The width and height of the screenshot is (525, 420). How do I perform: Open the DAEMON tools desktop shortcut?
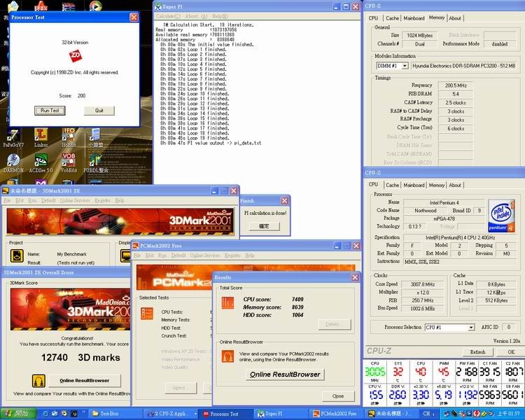(x=13, y=163)
